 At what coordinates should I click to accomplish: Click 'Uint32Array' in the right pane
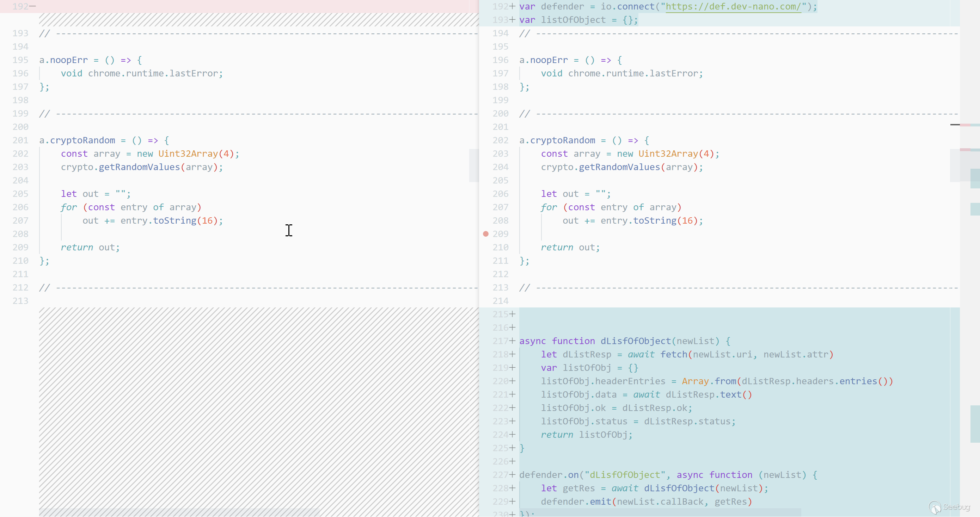(668, 154)
